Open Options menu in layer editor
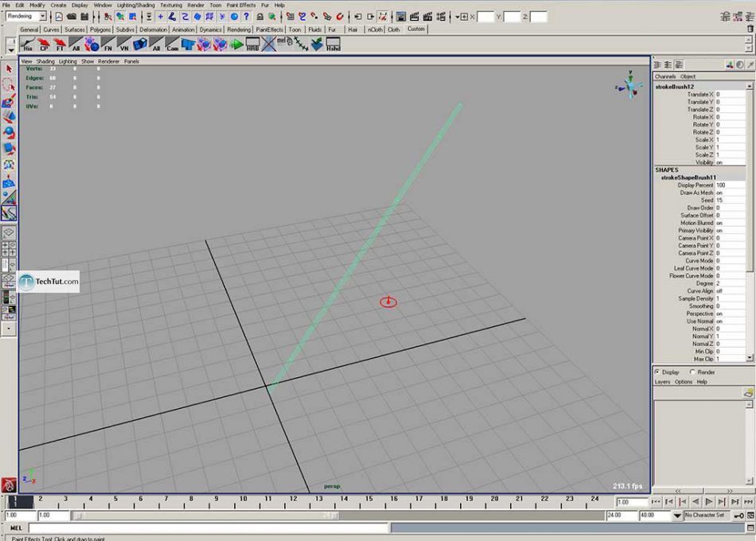Viewport: 756px width, 541px height. click(x=684, y=382)
